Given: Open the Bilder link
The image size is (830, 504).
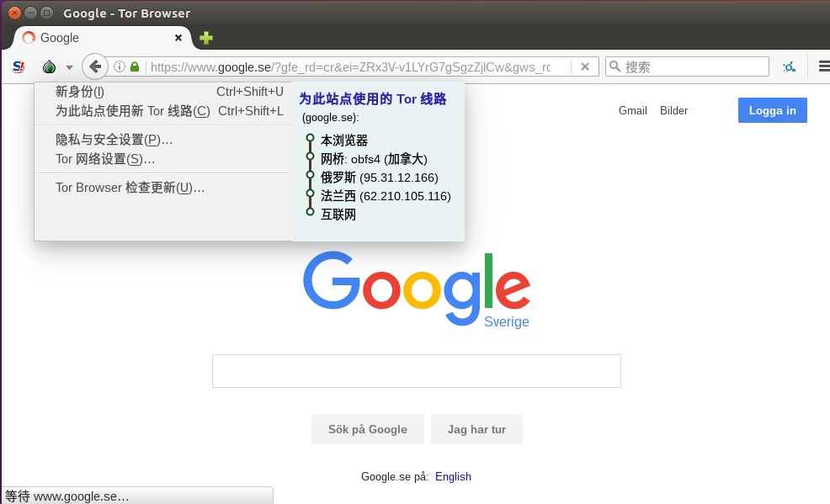Looking at the screenshot, I should (x=673, y=110).
